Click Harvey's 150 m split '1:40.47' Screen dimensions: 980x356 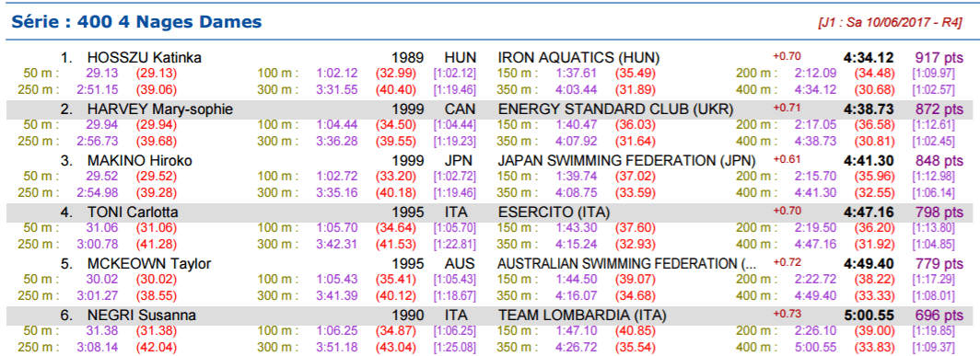coord(577,124)
